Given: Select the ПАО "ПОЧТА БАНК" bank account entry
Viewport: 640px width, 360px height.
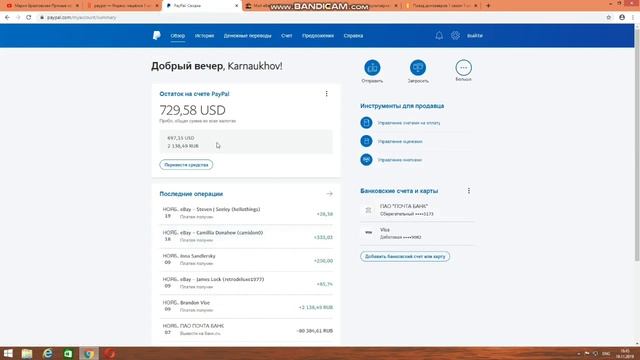Looking at the screenshot, I should 417,210.
